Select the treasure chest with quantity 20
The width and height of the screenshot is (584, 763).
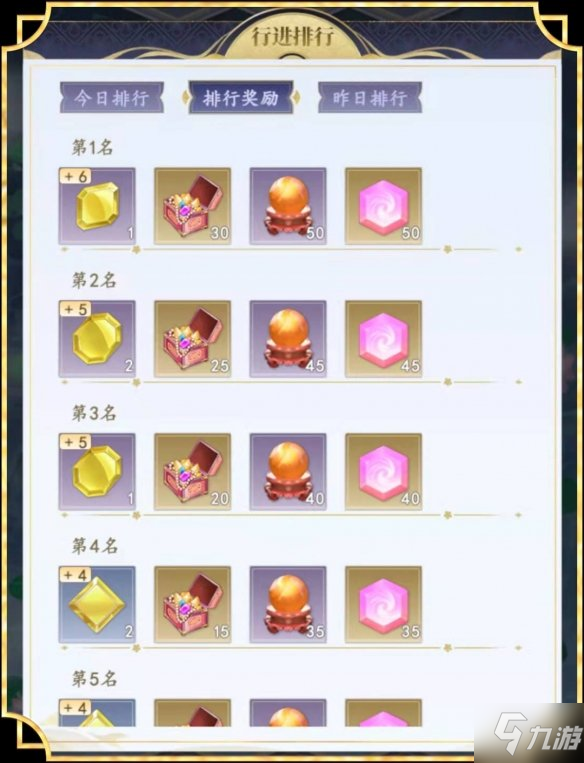193,472
